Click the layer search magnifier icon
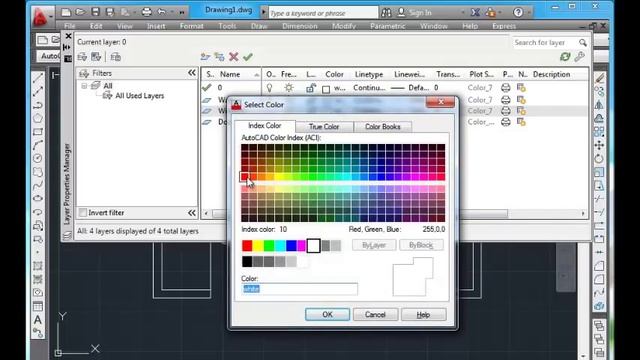This screenshot has height=360, width=640. pos(582,42)
